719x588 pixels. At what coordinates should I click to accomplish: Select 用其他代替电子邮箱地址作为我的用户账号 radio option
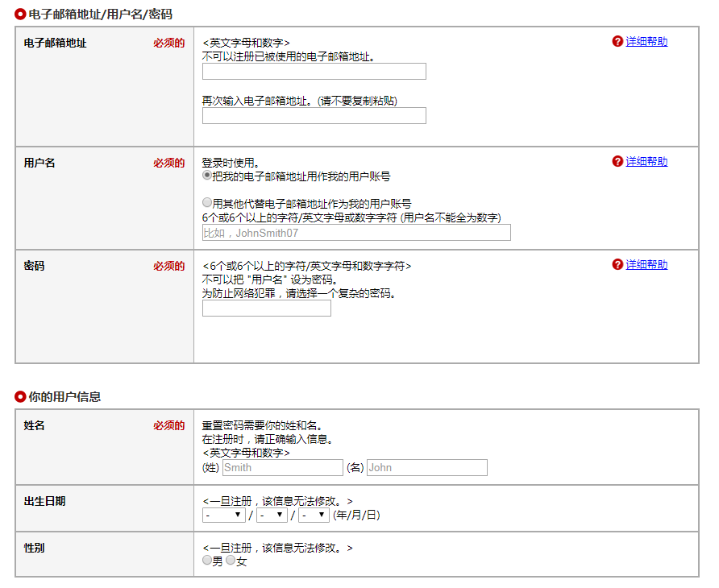207,202
